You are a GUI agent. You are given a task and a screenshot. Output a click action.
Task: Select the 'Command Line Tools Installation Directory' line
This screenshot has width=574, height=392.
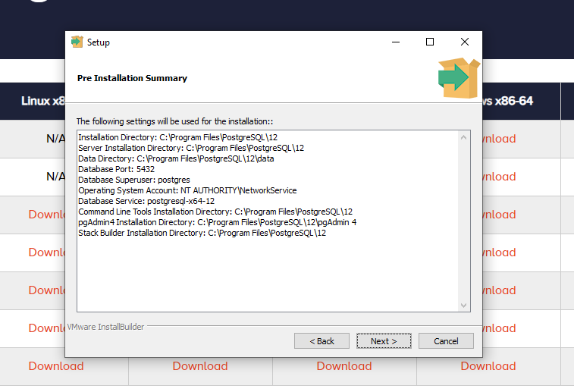point(215,212)
